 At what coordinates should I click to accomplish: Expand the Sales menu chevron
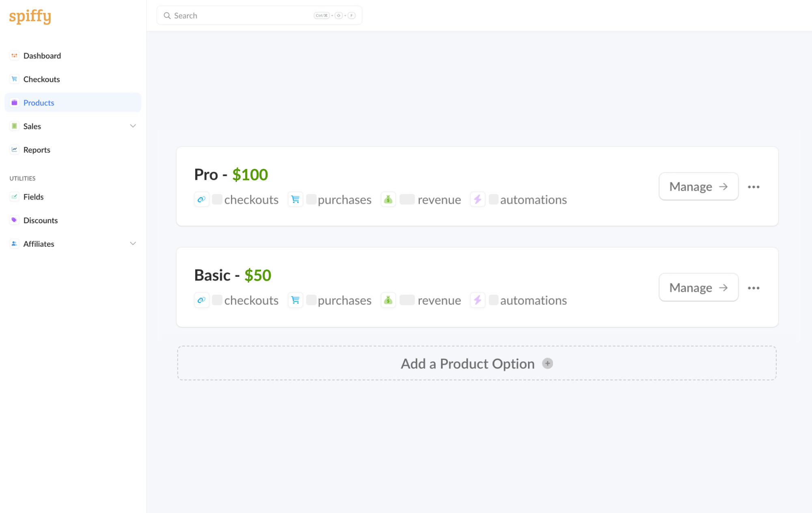pyautogui.click(x=133, y=126)
